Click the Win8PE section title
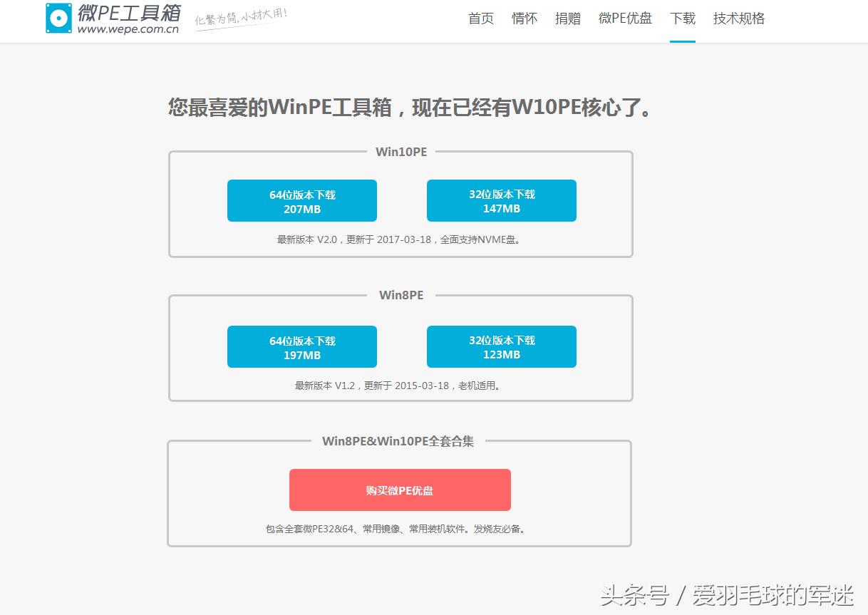The height and width of the screenshot is (615, 868). (x=401, y=295)
